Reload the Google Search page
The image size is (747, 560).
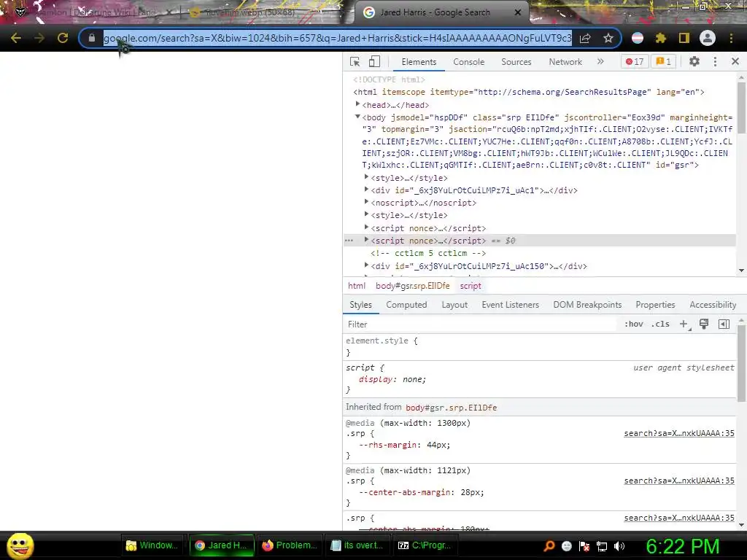coord(63,38)
